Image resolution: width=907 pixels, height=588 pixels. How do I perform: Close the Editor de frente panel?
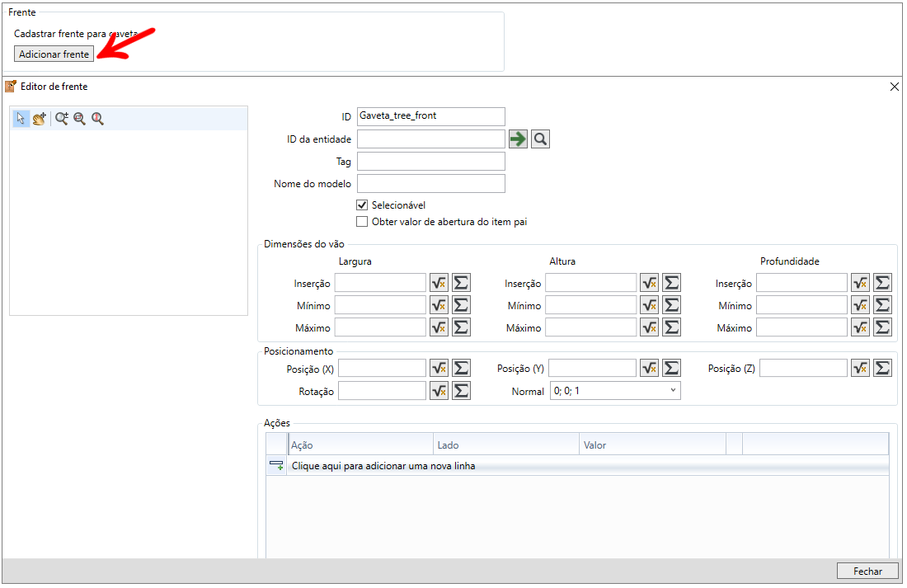pos(895,87)
